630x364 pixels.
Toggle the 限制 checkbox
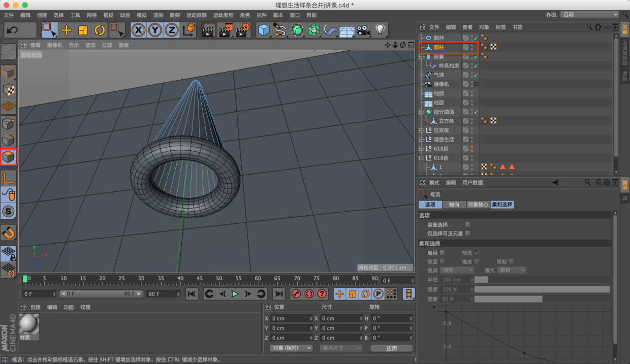click(512, 261)
